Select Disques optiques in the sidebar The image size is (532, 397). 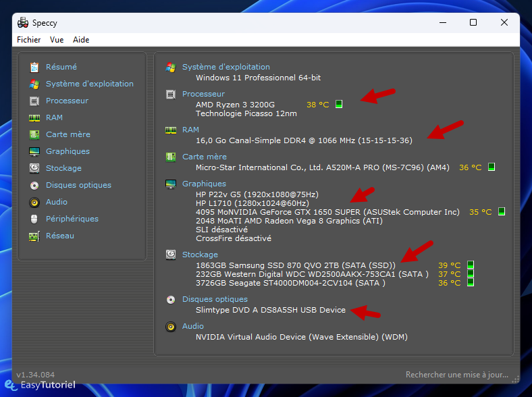pos(79,185)
